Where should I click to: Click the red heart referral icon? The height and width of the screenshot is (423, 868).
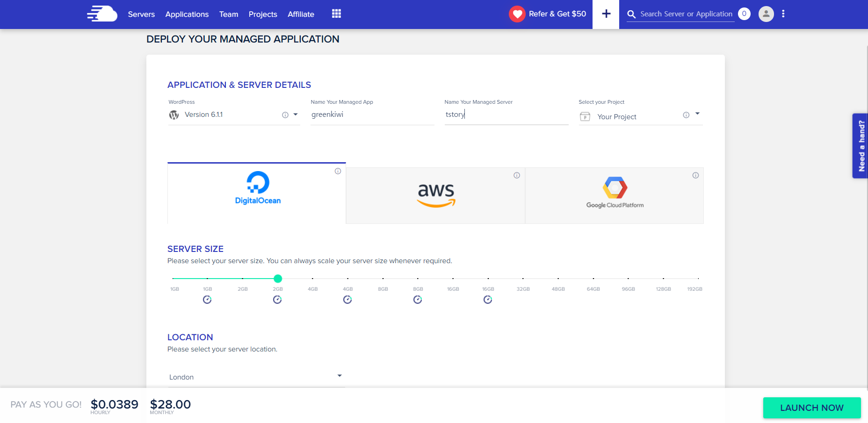coord(517,14)
